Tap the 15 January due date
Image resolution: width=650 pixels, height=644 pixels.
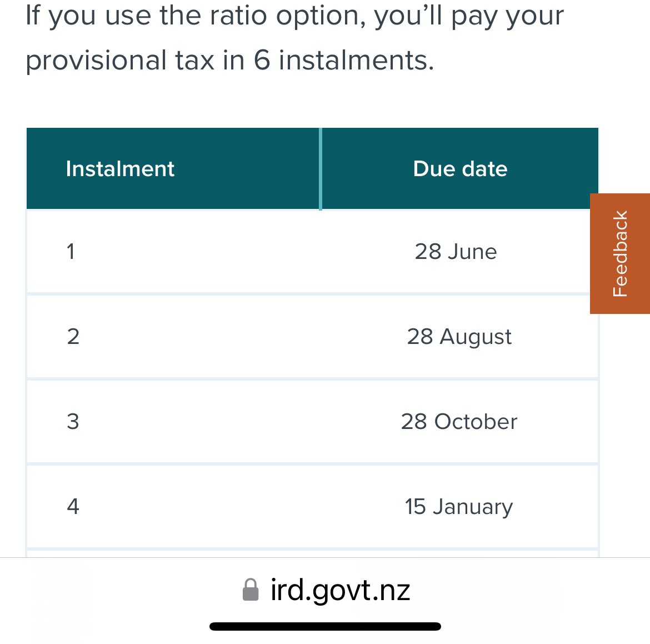click(x=458, y=507)
